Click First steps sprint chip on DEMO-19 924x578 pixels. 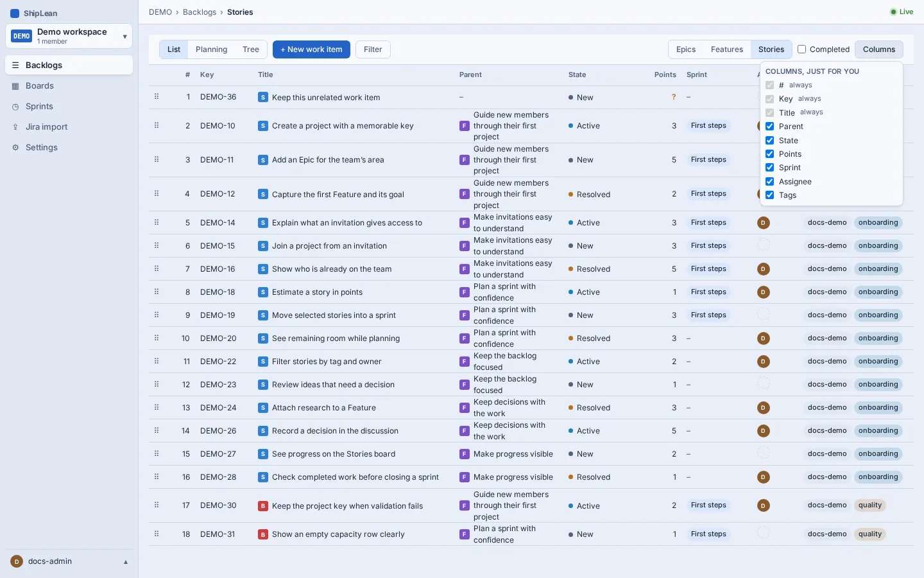(708, 315)
